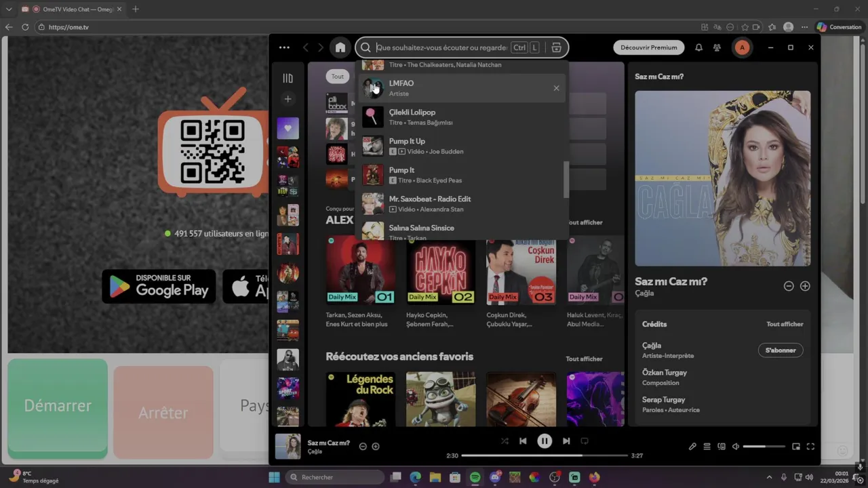Toggle lyrics microphone icon

click(692, 447)
